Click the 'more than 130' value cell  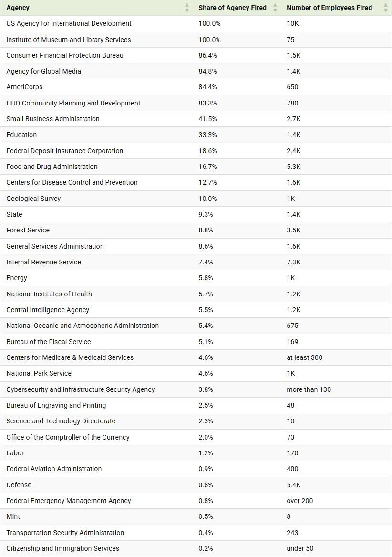309,389
